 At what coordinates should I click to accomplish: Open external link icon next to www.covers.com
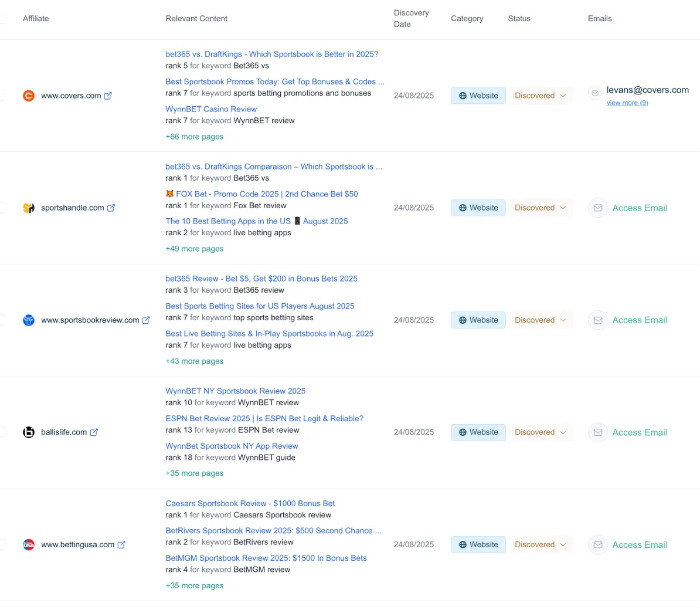pos(108,96)
